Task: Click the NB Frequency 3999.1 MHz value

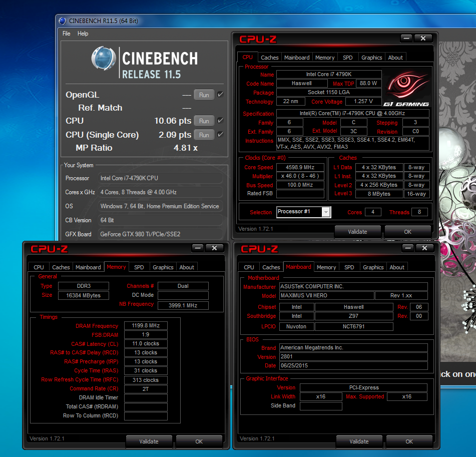Action: pyautogui.click(x=183, y=305)
